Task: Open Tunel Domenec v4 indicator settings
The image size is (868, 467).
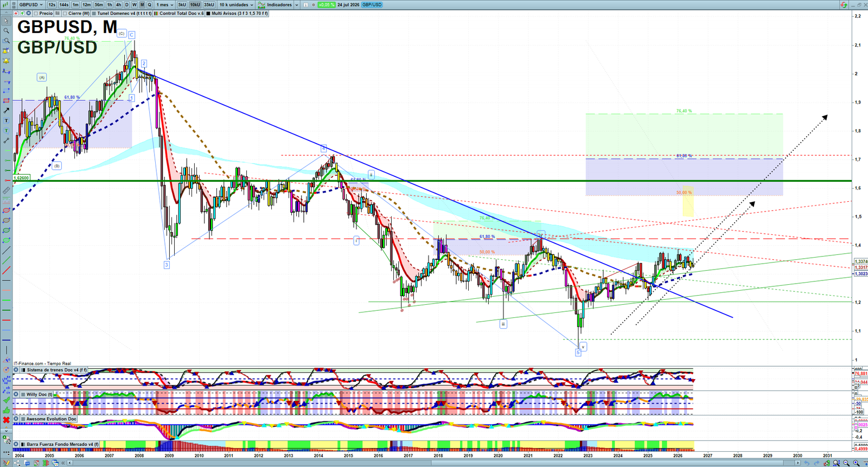Action: 122,13
